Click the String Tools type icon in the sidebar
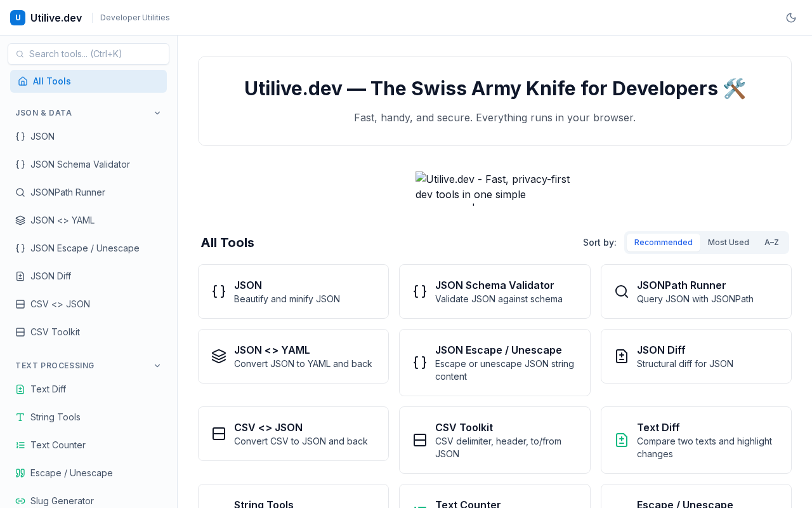 point(20,417)
